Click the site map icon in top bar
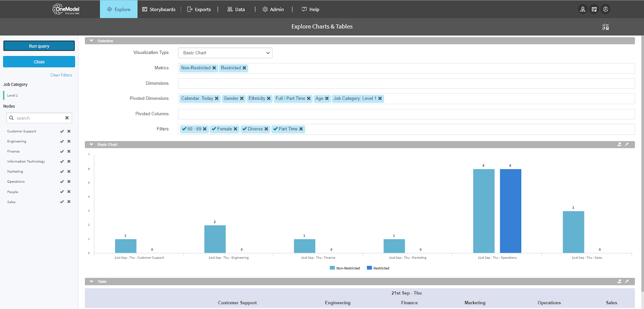 click(582, 9)
